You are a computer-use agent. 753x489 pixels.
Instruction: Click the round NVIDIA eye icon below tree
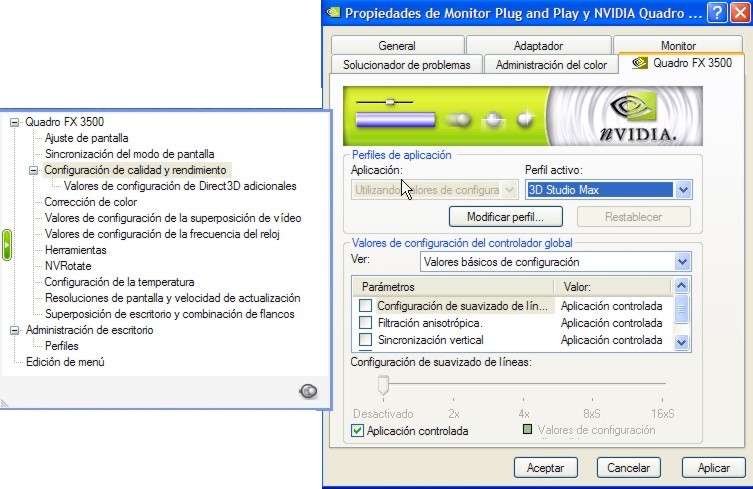(308, 391)
